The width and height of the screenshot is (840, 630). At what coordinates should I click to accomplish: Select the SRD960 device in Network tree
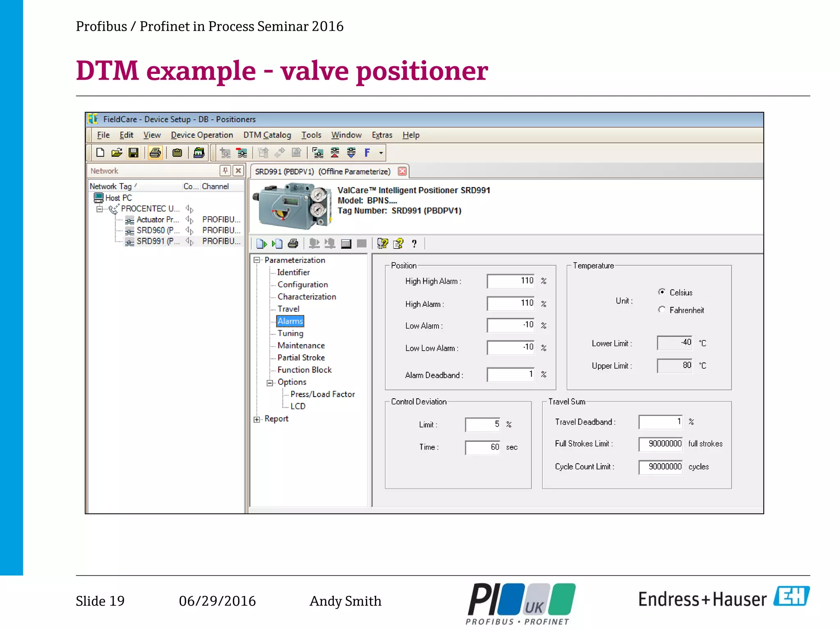pyautogui.click(x=158, y=230)
